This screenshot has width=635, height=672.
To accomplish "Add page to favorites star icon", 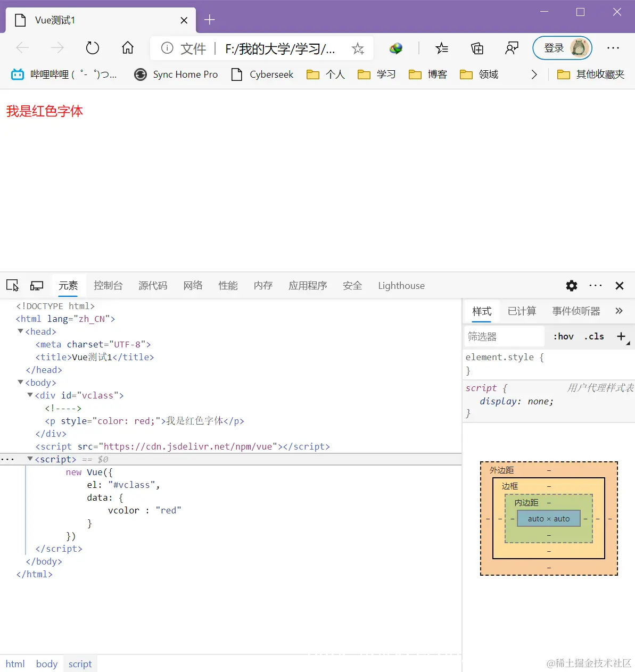I will tap(358, 49).
